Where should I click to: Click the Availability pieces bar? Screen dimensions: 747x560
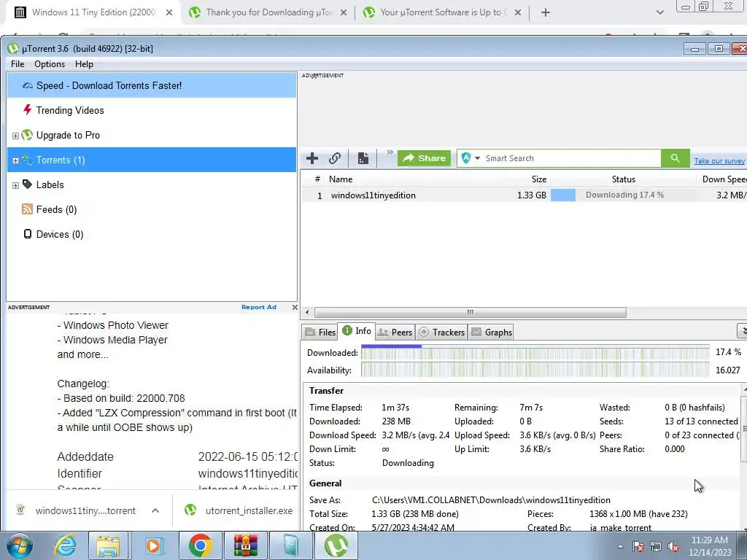[x=535, y=370]
